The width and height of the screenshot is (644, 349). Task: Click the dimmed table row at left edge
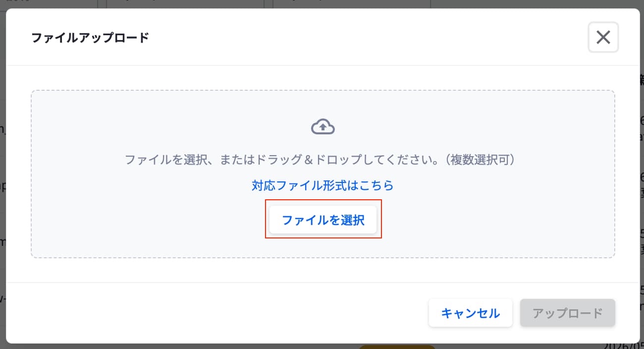tap(2, 187)
